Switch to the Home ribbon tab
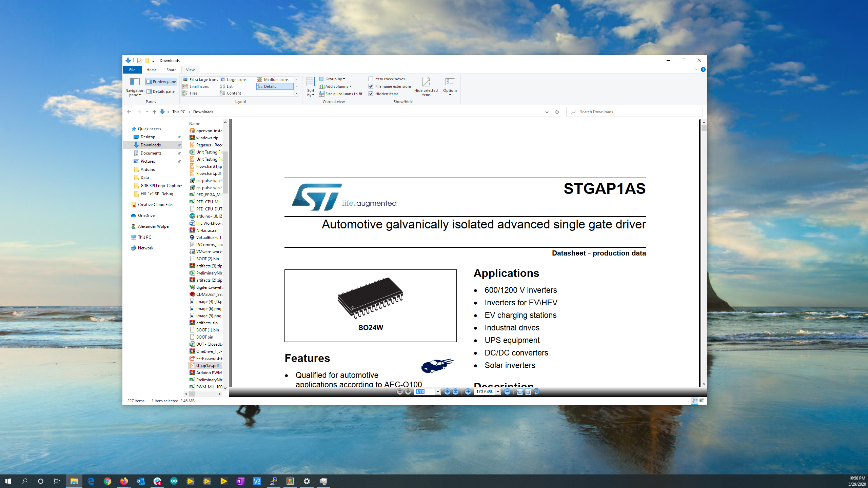Image resolution: width=868 pixels, height=488 pixels. pyautogui.click(x=151, y=70)
